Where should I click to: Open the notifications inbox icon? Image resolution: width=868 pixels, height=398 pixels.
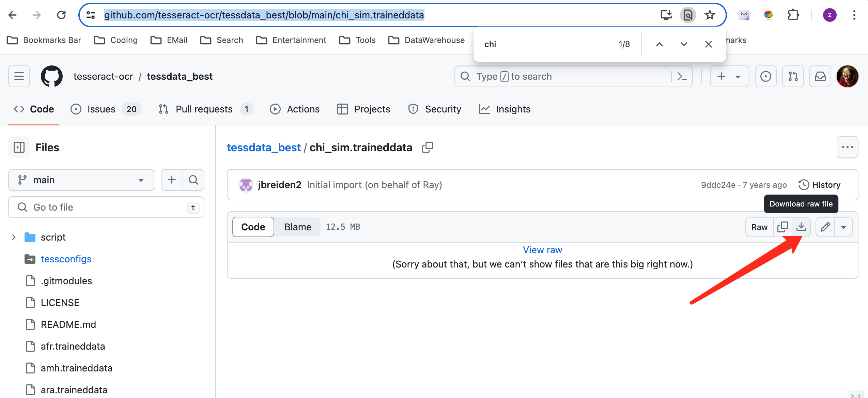[820, 76]
